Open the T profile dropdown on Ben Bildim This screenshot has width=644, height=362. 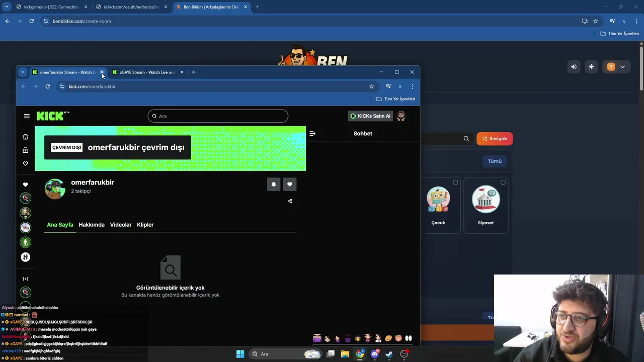(x=616, y=67)
